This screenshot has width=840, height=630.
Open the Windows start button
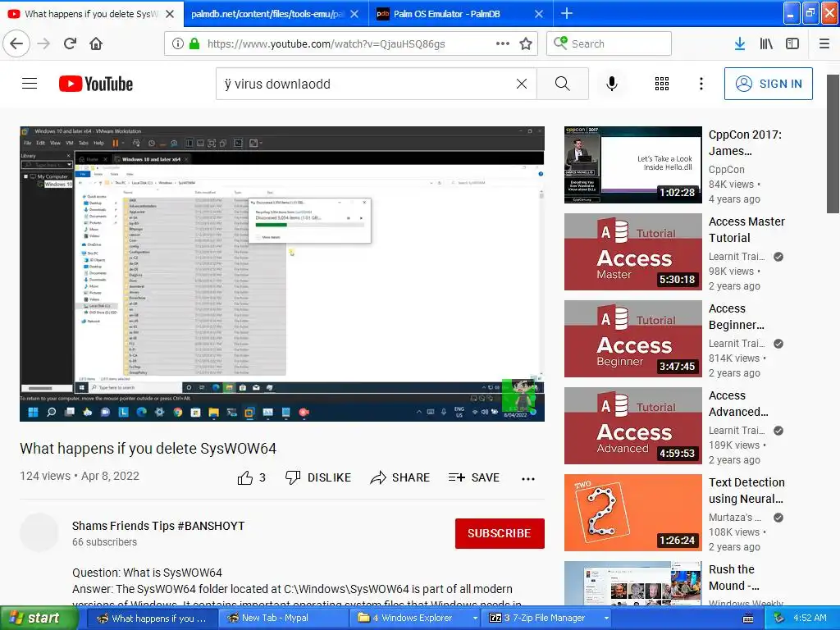[39, 618]
